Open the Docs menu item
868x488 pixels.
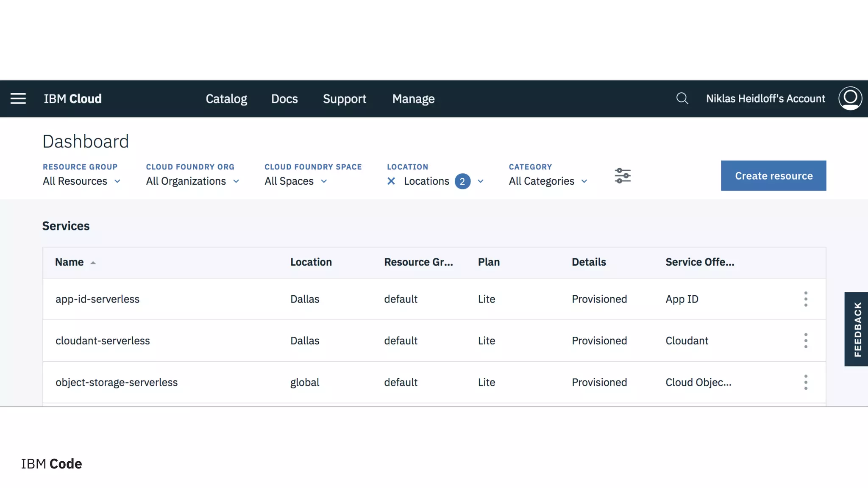click(x=284, y=99)
